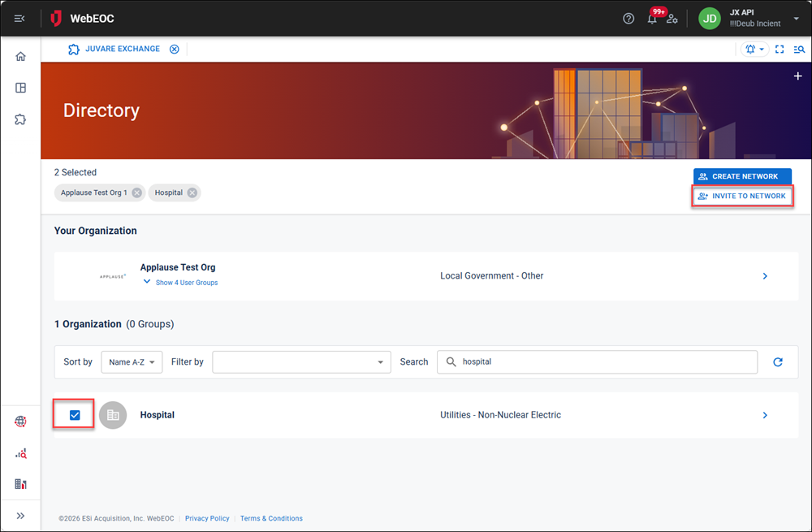Open the Privacy Policy link
Image resolution: width=812 pixels, height=532 pixels.
[x=207, y=518]
